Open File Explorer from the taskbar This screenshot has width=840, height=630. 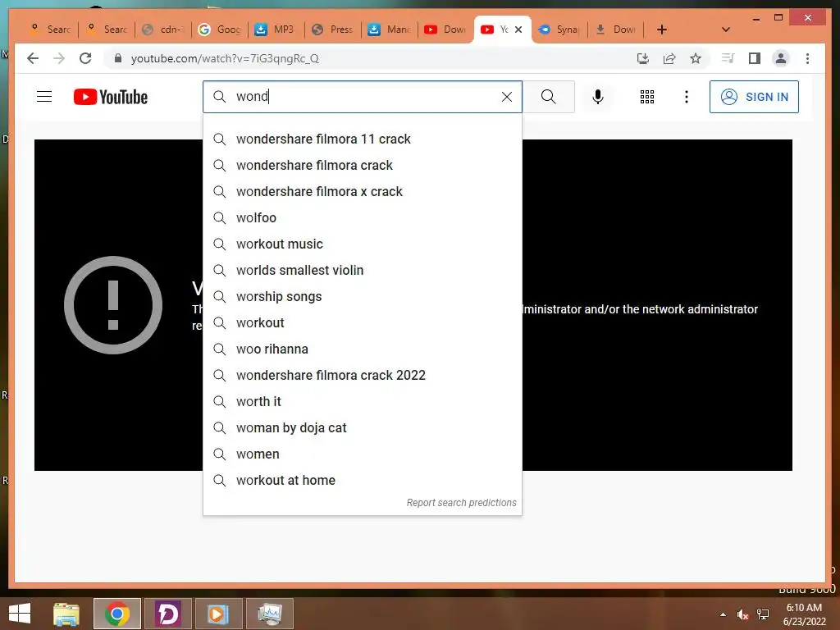(66, 614)
